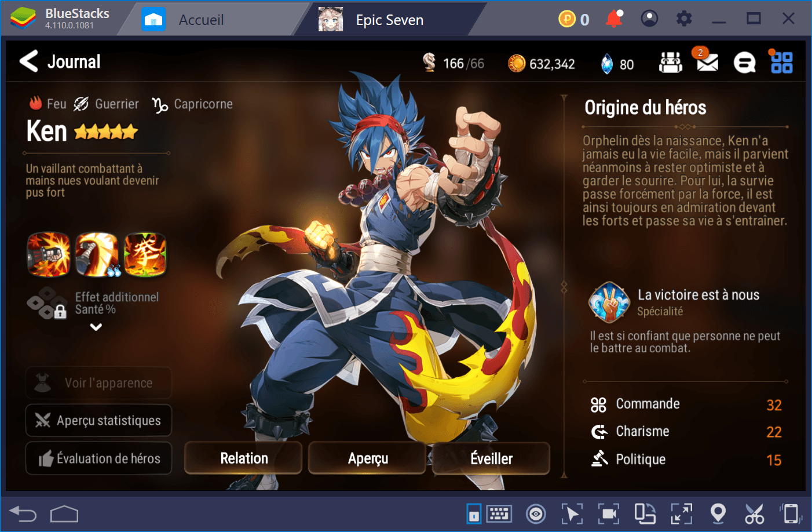Image resolution: width=812 pixels, height=532 pixels.
Task: Tap Ken's five star rating
Action: pos(106,132)
